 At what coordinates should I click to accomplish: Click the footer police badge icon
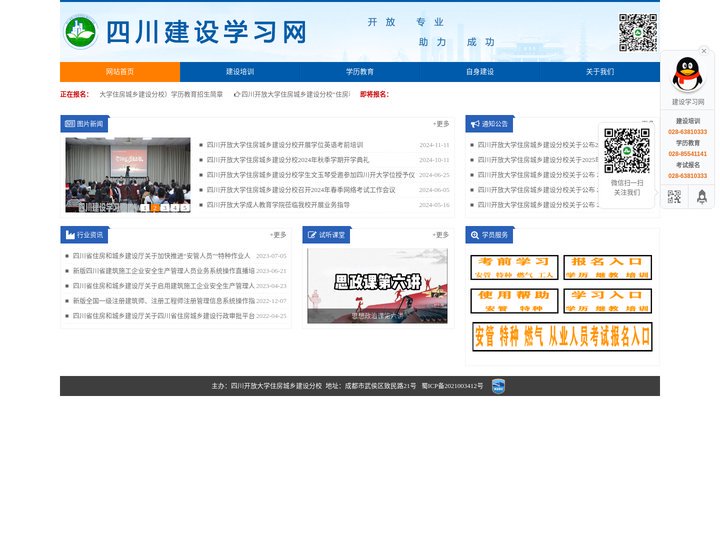[498, 386]
